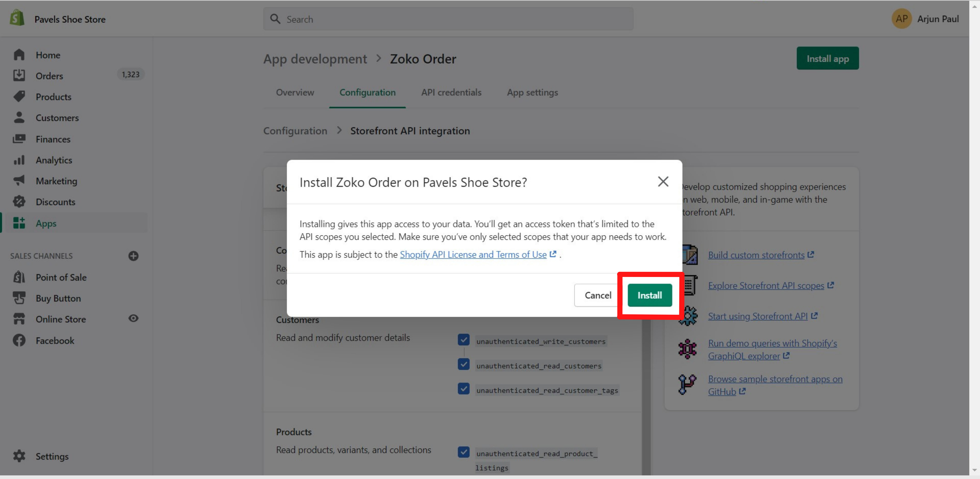
Task: Click the Install app button
Action: point(827,58)
